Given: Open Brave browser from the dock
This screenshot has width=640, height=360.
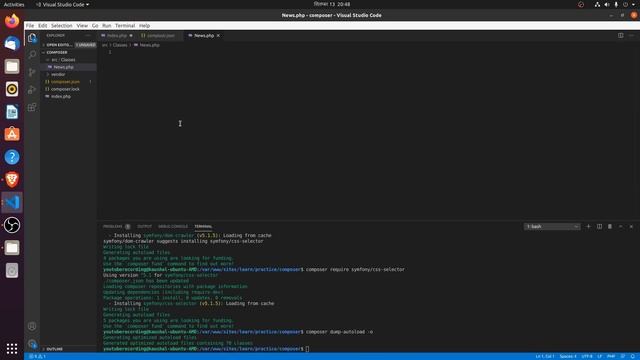Looking at the screenshot, I should coord(12,180).
